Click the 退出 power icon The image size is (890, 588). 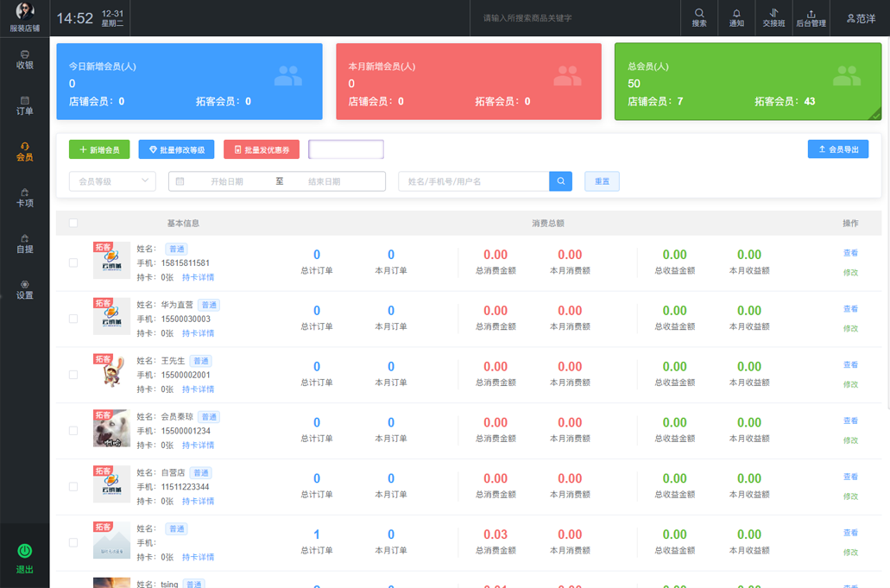tap(25, 551)
